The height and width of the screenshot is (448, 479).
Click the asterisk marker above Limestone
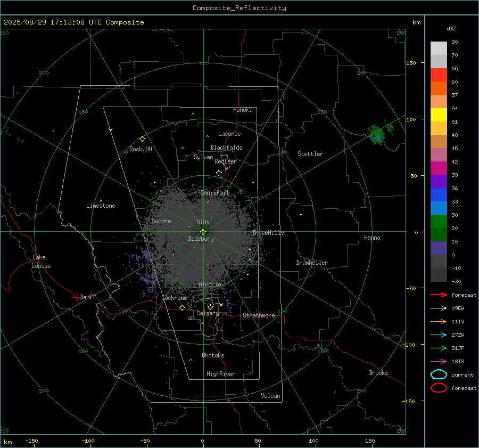[101, 201]
